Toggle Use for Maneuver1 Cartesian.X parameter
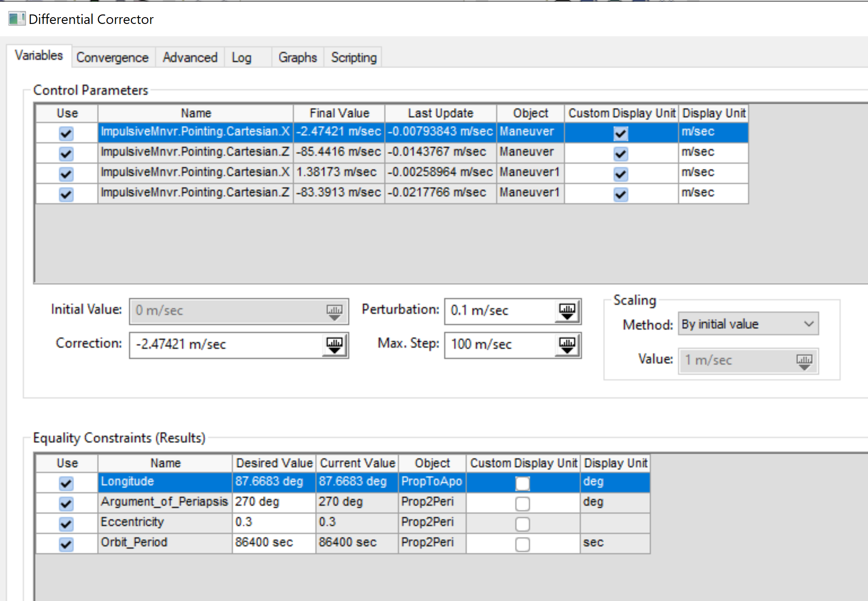The image size is (868, 601). (x=66, y=174)
